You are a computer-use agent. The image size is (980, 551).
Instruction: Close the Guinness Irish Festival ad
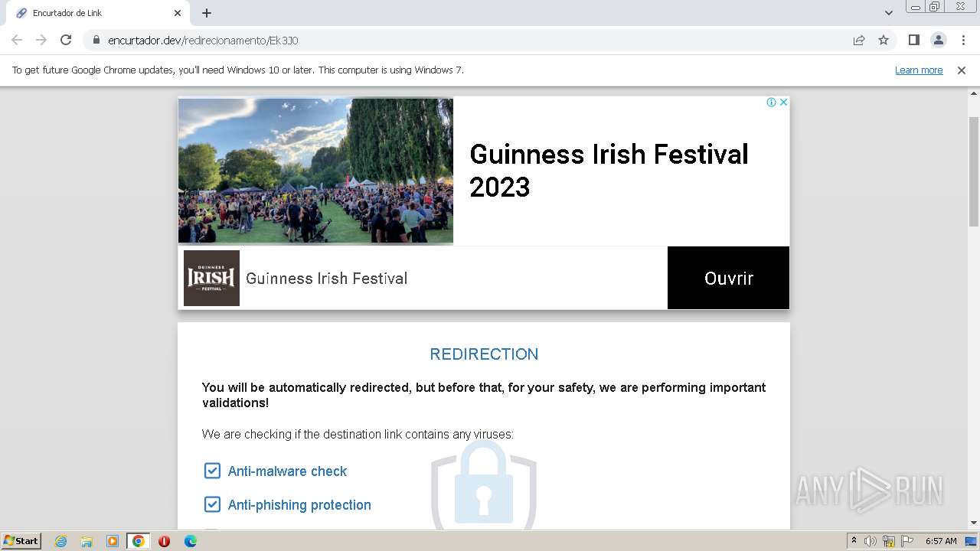coord(783,102)
